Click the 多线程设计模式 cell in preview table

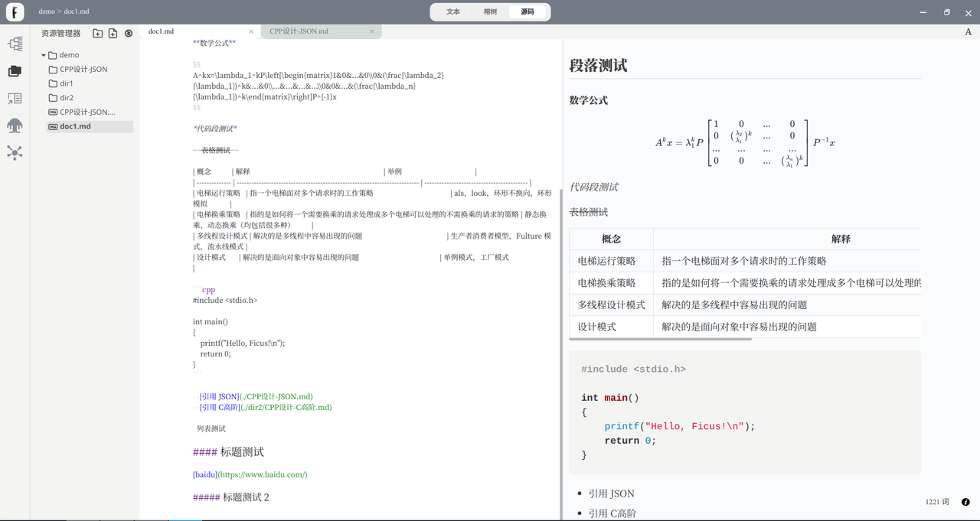tap(612, 304)
